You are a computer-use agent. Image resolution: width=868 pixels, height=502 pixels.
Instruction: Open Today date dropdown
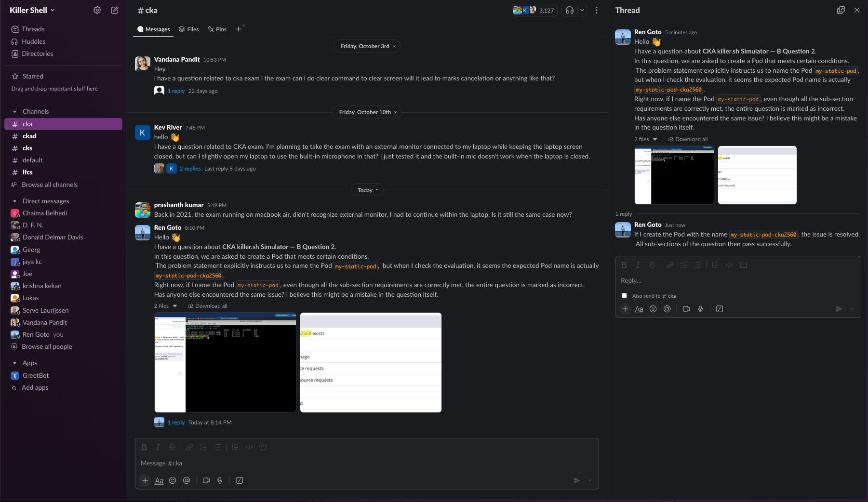pos(367,190)
